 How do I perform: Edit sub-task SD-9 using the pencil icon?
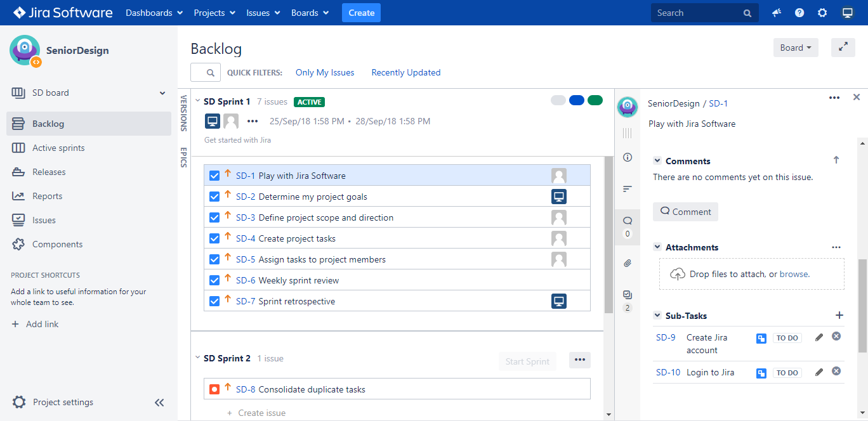[819, 337]
